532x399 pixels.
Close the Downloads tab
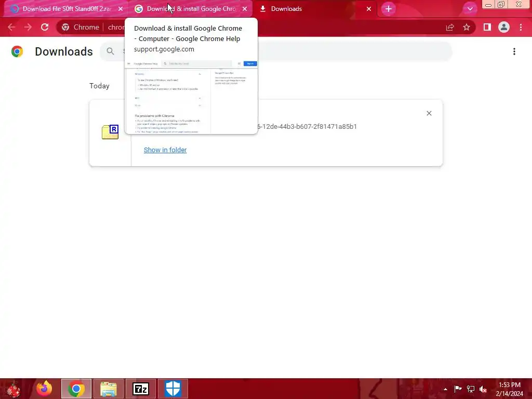coord(369,9)
